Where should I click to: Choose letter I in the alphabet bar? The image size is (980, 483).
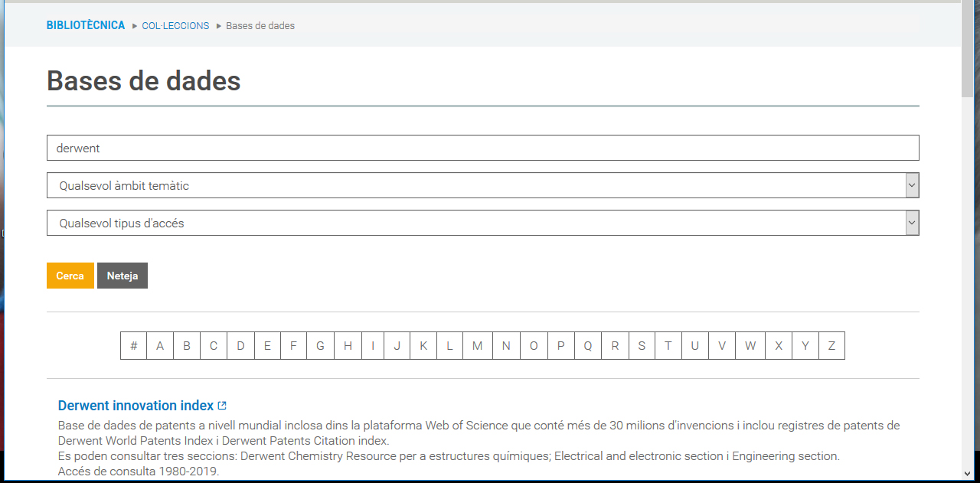point(373,346)
